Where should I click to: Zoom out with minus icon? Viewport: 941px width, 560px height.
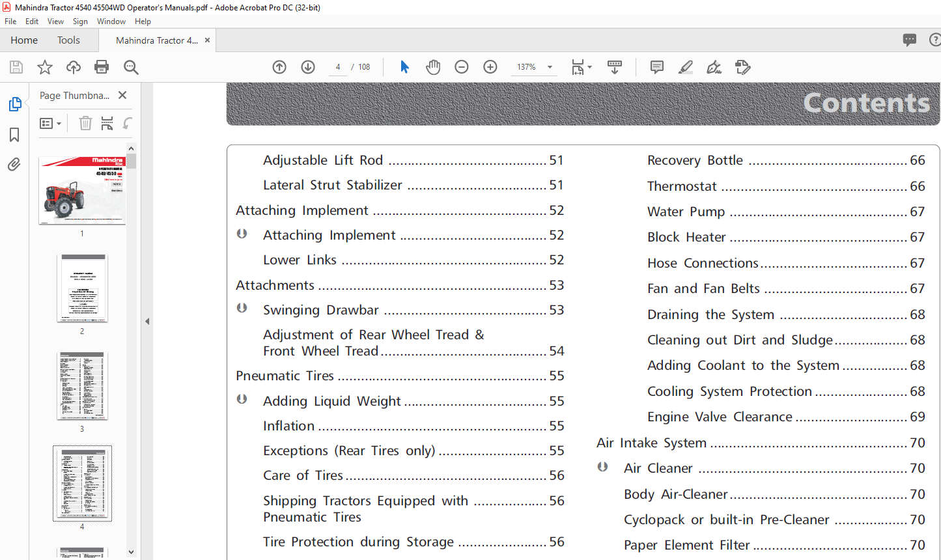tap(462, 67)
